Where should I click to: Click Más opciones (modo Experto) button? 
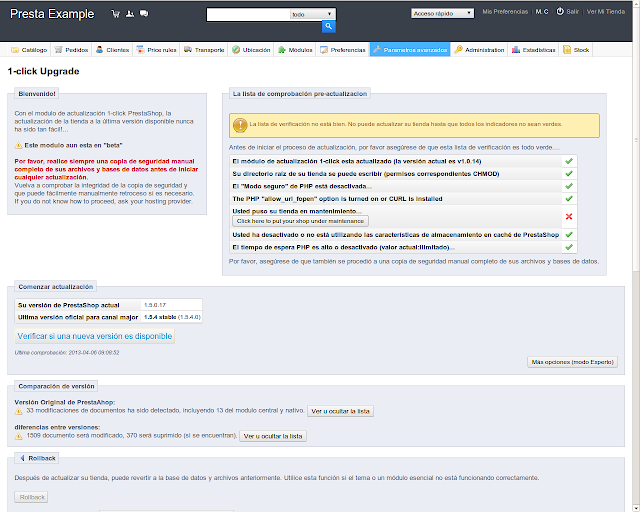(573, 362)
